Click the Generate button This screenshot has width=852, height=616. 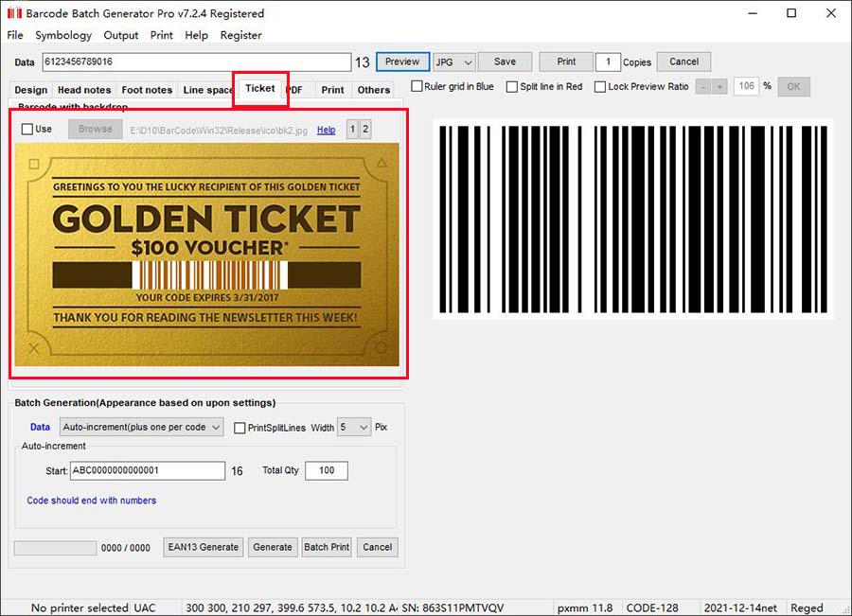[x=273, y=548]
